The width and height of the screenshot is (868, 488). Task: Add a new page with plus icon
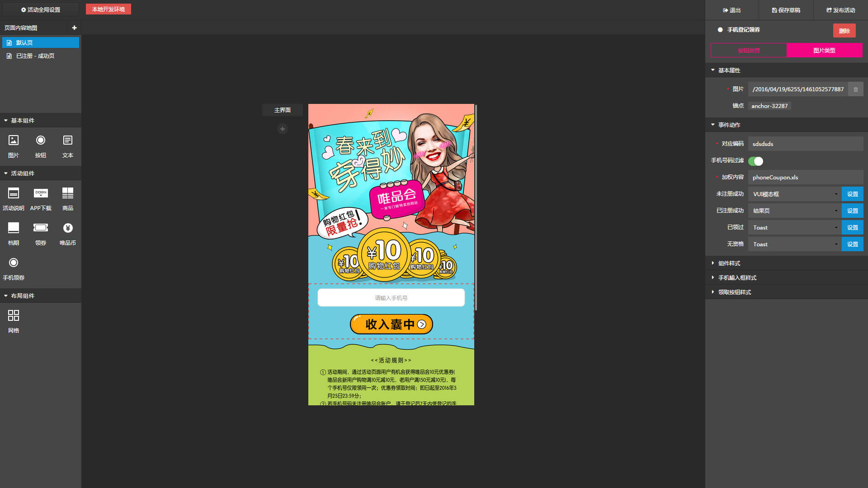point(74,28)
